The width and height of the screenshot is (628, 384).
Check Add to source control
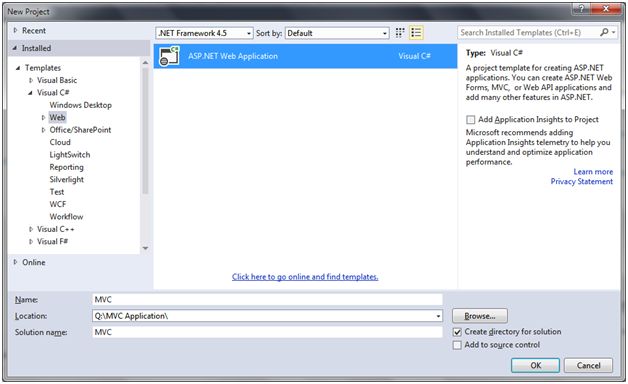(457, 345)
